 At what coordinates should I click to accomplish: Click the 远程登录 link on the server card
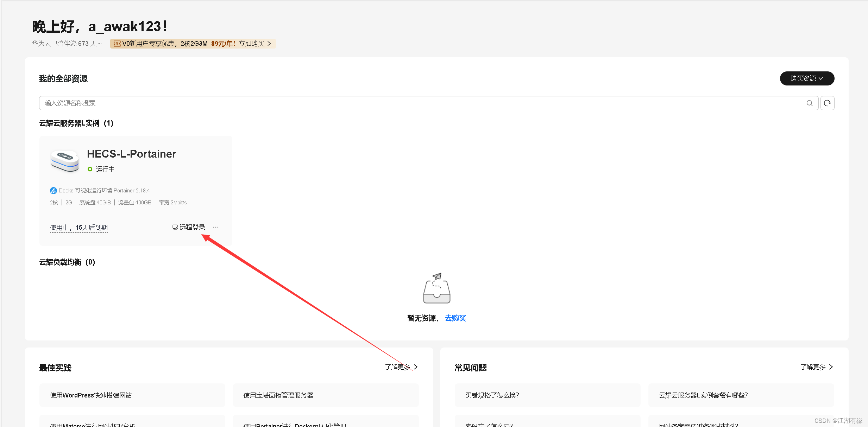pyautogui.click(x=192, y=227)
